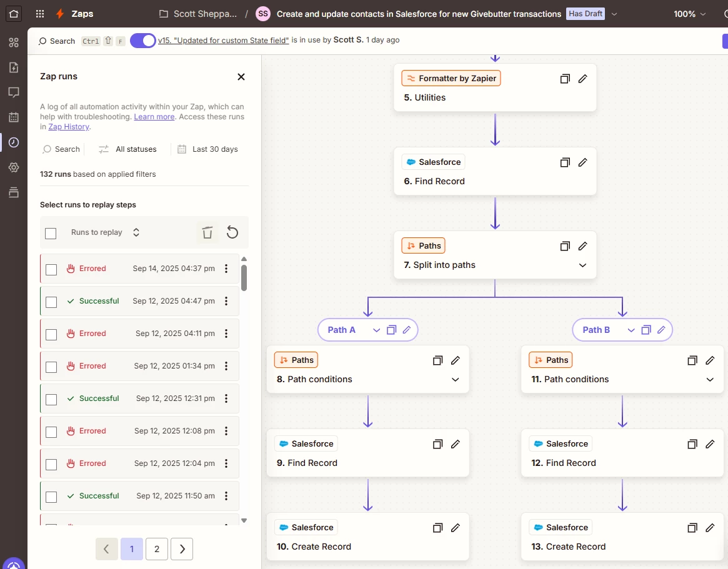
Task: Open the apps grid menu
Action: coord(40,14)
